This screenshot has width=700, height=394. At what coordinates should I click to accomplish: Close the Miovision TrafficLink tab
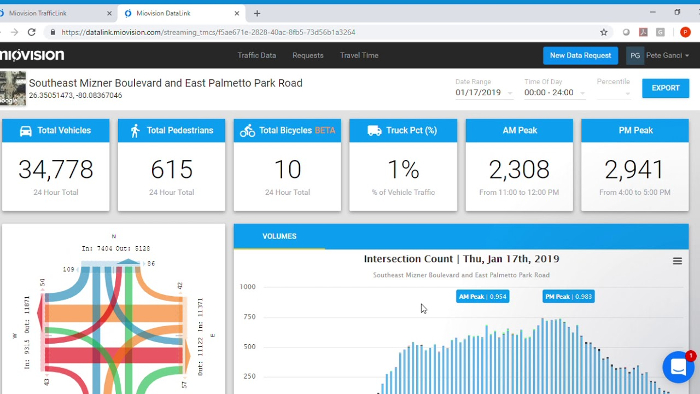109,13
